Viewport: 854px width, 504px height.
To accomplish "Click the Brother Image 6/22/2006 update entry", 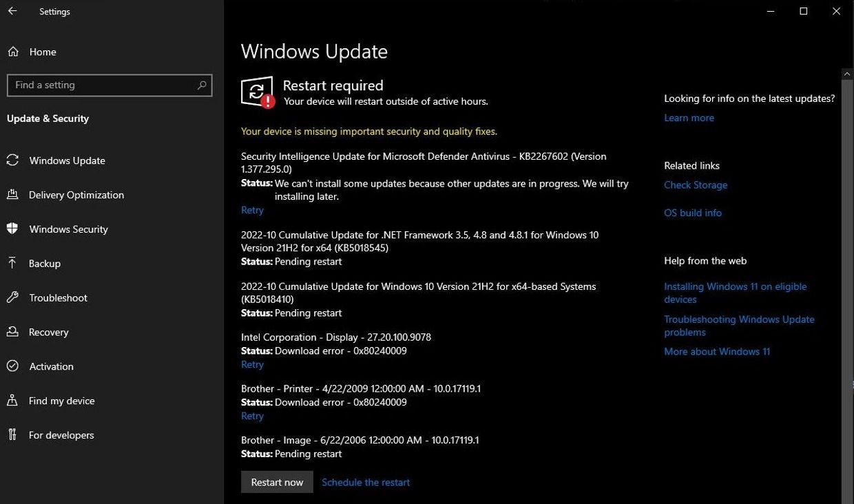I will [360, 440].
